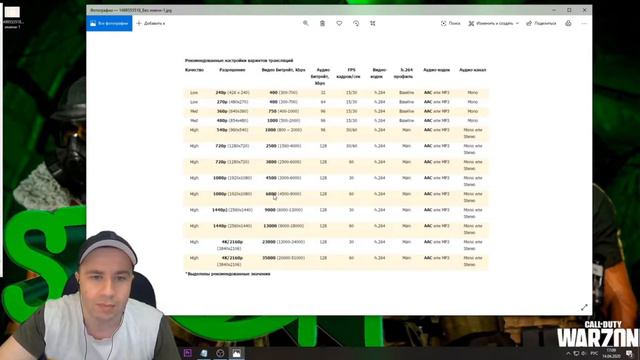This screenshot has width=640, height=360.
Task: Enter fullscreen with the diagonal arrows icon
Action: coord(584,307)
